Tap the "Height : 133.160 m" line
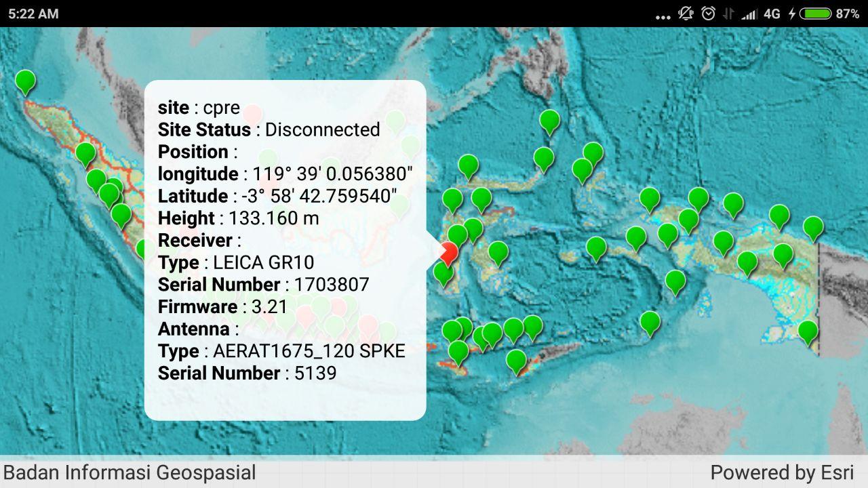 coord(239,218)
